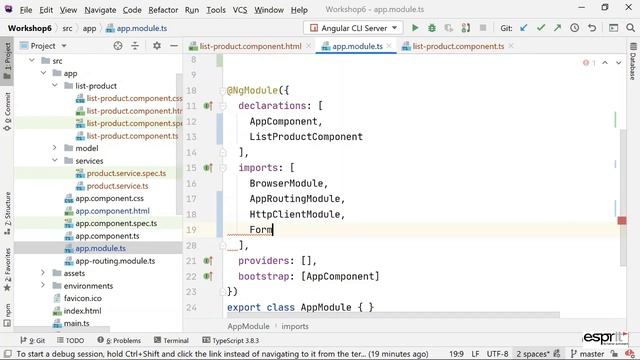Open Search Everywhere magnifier icon
Viewport: 640px width, 360px height.
(630, 28)
